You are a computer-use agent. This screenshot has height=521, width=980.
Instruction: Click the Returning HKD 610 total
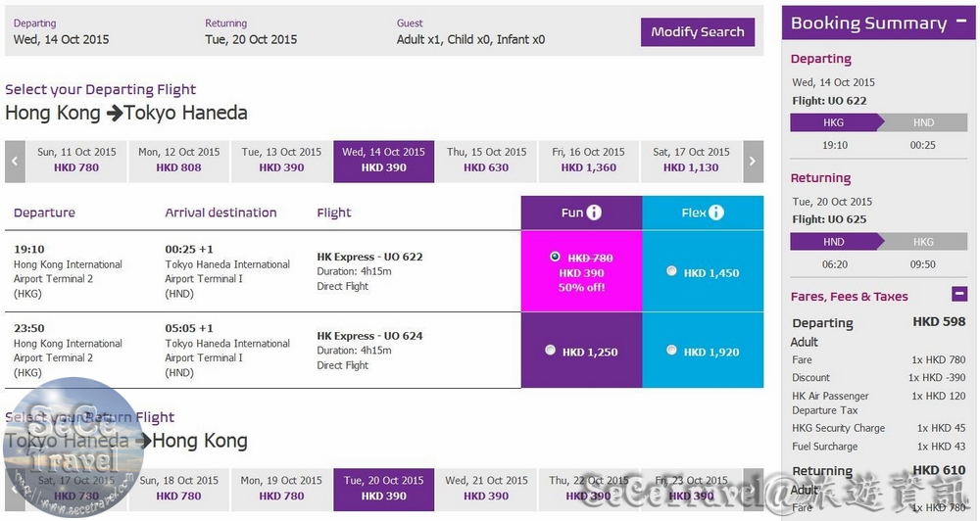[x=879, y=470]
